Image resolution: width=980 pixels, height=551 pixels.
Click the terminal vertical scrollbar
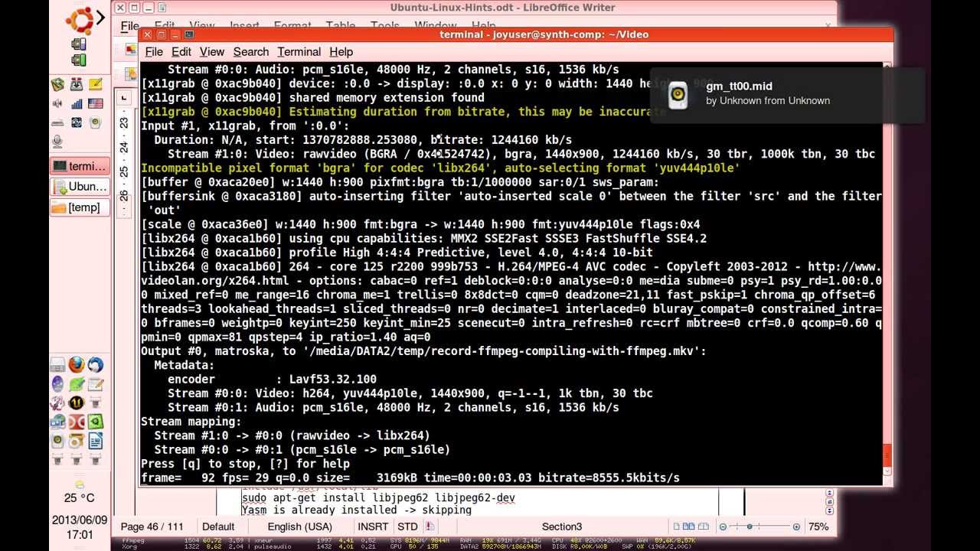[x=888, y=273]
